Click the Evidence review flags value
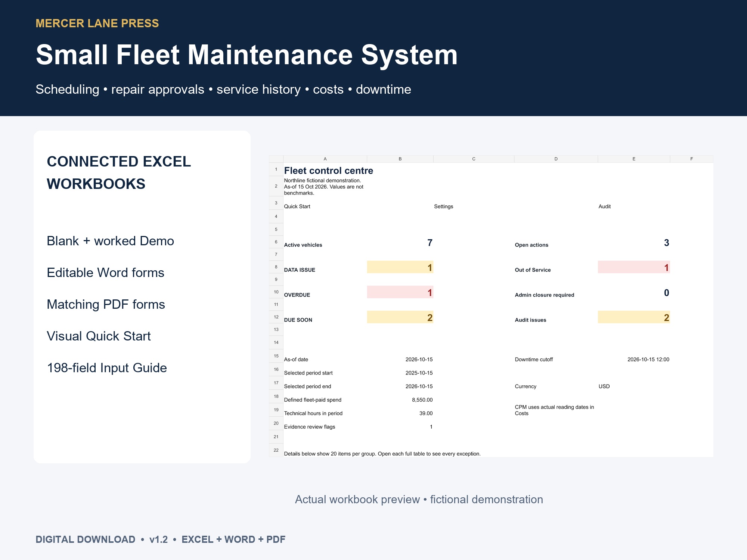This screenshot has height=560, width=747. (431, 427)
